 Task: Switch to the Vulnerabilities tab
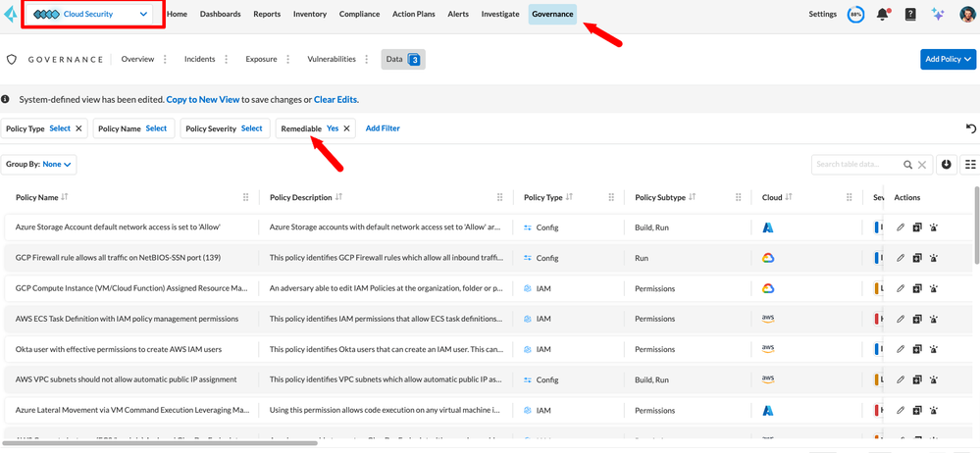pyautogui.click(x=332, y=59)
